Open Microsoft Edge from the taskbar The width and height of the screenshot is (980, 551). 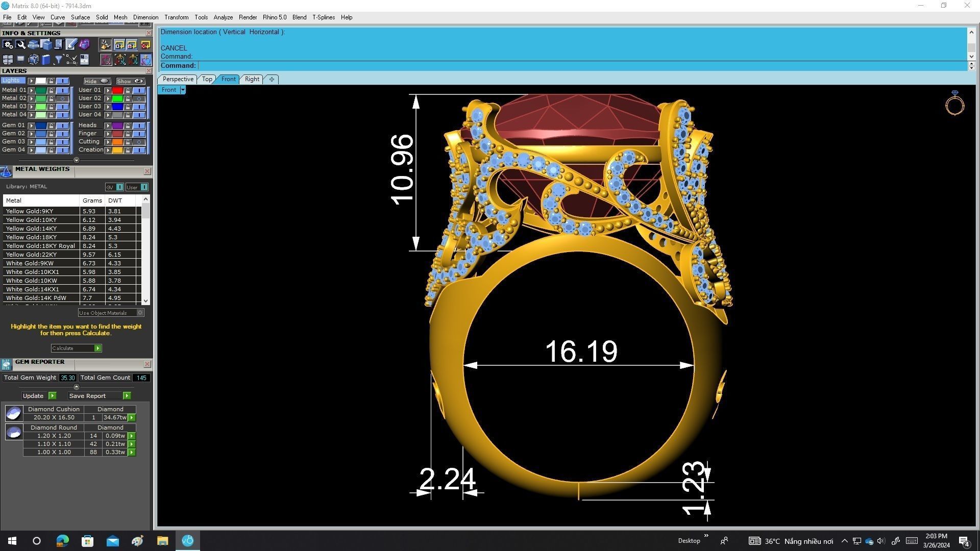[x=62, y=541]
